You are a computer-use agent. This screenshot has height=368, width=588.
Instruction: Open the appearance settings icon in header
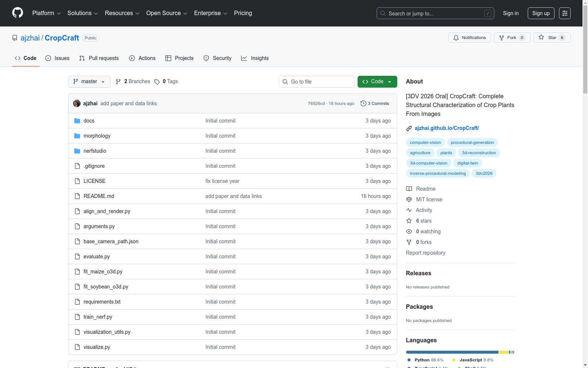[x=565, y=13]
